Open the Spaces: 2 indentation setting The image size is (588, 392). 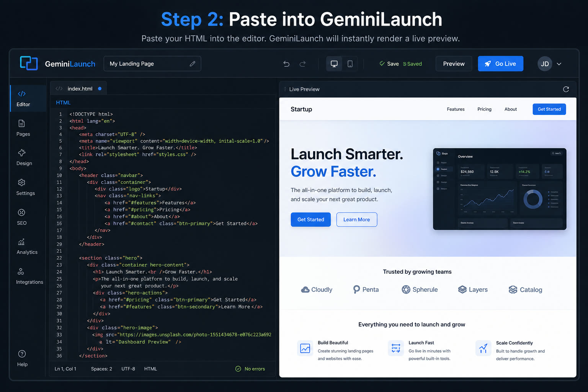point(101,369)
